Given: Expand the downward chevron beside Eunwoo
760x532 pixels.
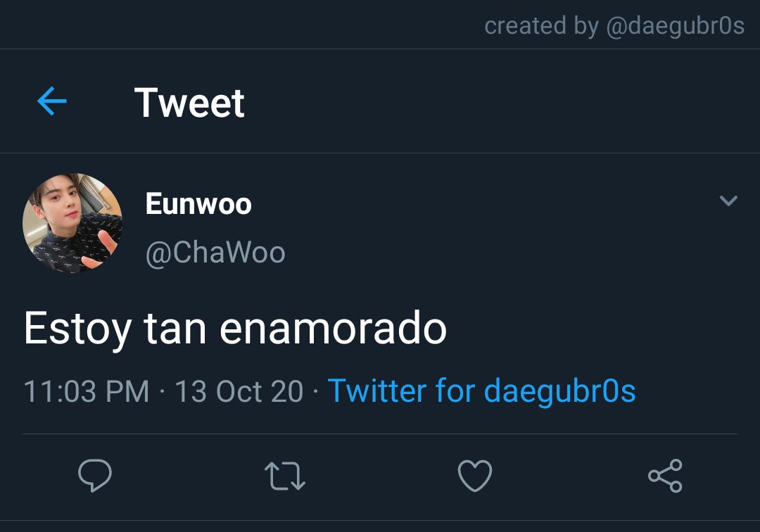Looking at the screenshot, I should click(728, 200).
